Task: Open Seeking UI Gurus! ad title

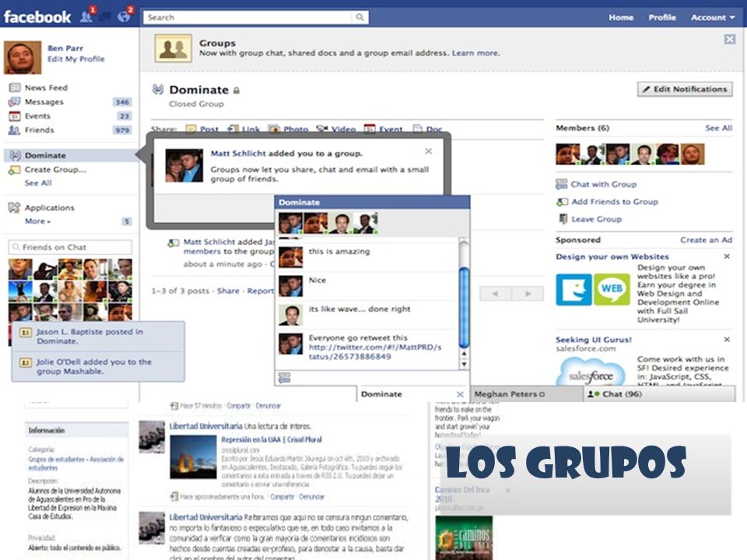Action: click(594, 340)
